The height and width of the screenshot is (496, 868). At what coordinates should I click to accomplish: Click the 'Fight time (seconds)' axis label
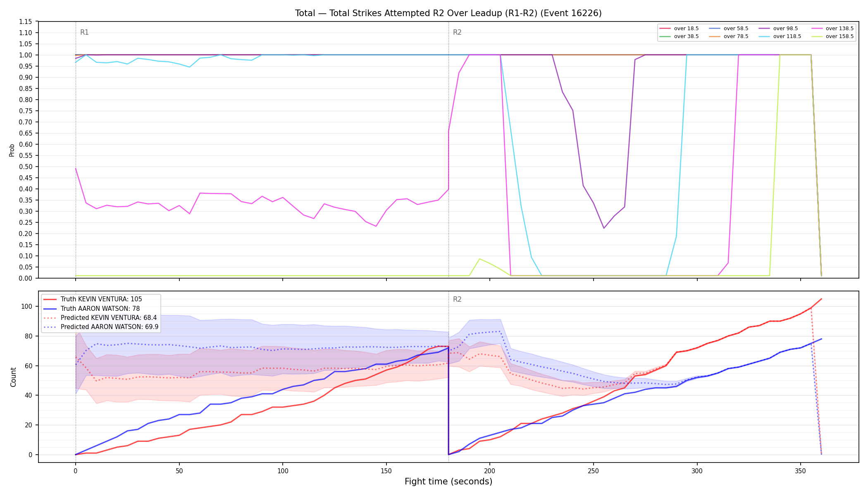click(448, 482)
